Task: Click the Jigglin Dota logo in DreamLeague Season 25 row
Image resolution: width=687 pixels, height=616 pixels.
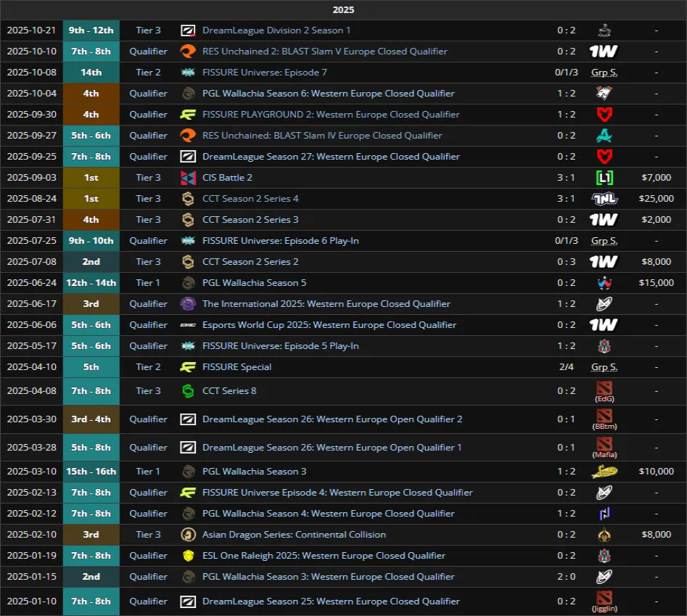Action: coord(604,598)
